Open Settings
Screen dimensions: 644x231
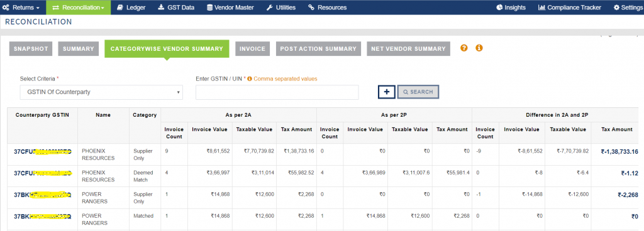(628, 8)
